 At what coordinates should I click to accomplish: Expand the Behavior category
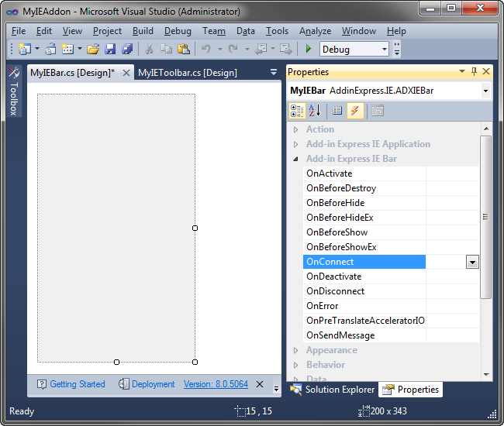pyautogui.click(x=295, y=365)
